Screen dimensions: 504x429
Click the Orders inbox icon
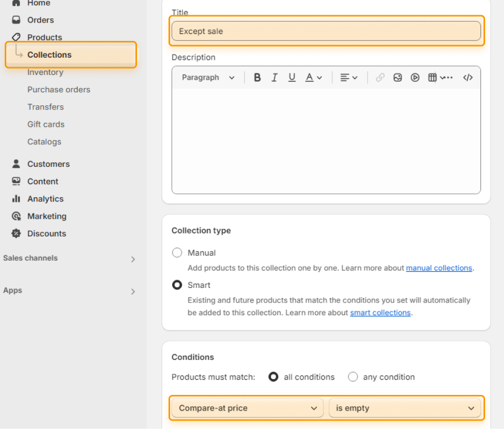tap(16, 20)
